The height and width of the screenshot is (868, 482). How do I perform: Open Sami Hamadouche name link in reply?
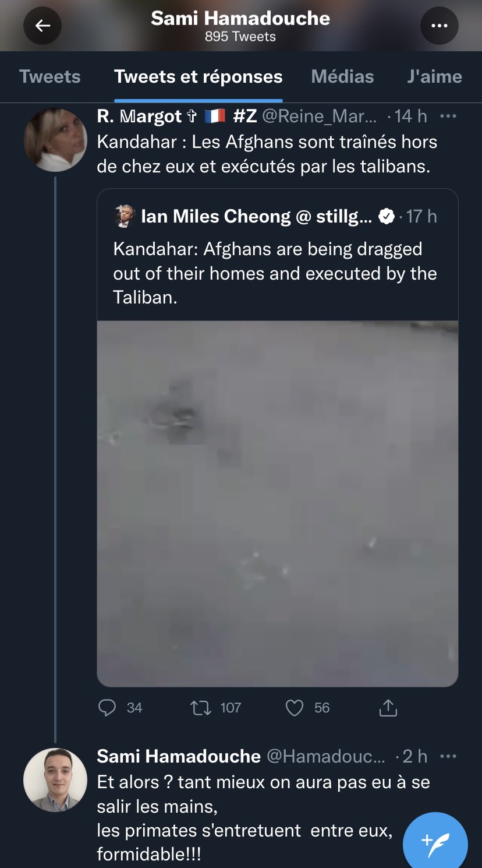pos(178,756)
